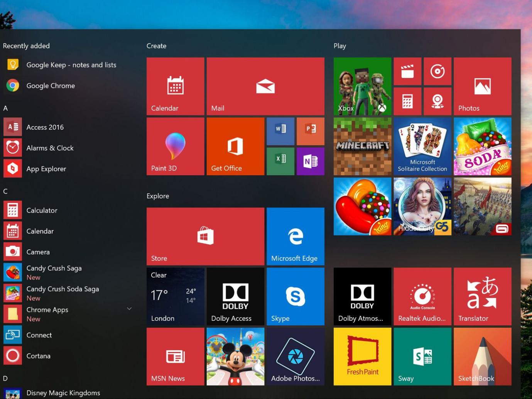Select Google Keep in Recently added
Viewport: 532px width, 399px height.
click(x=71, y=65)
